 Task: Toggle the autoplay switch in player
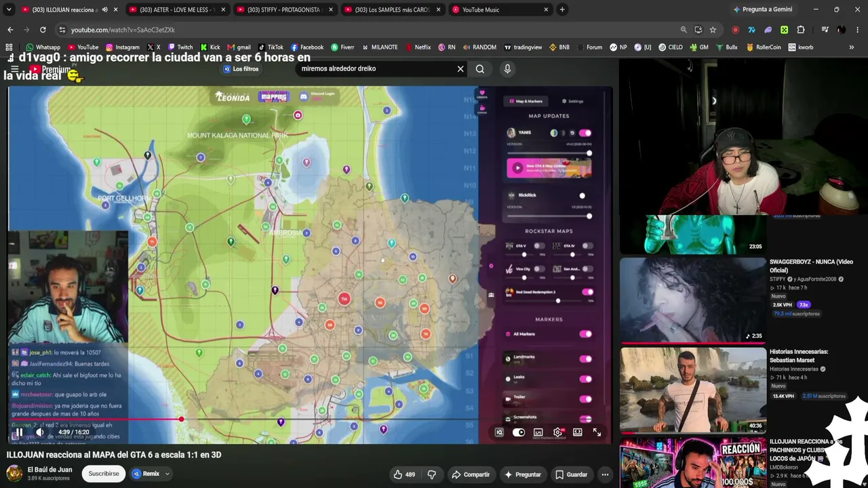click(x=519, y=432)
